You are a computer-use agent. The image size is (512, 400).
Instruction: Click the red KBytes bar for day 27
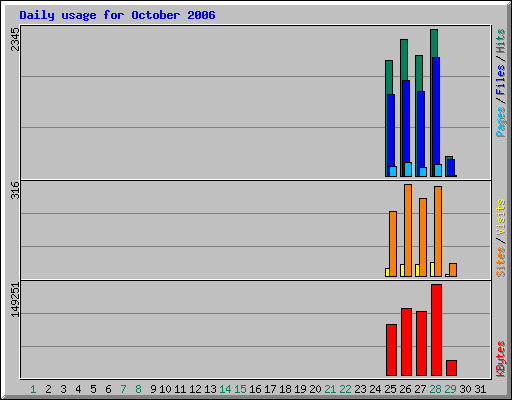point(421,344)
